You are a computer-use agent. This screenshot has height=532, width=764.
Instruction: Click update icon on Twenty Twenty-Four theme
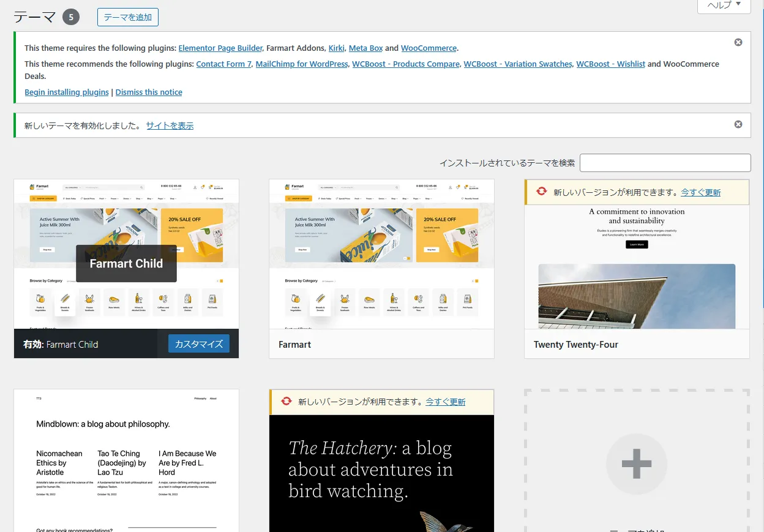click(x=542, y=192)
